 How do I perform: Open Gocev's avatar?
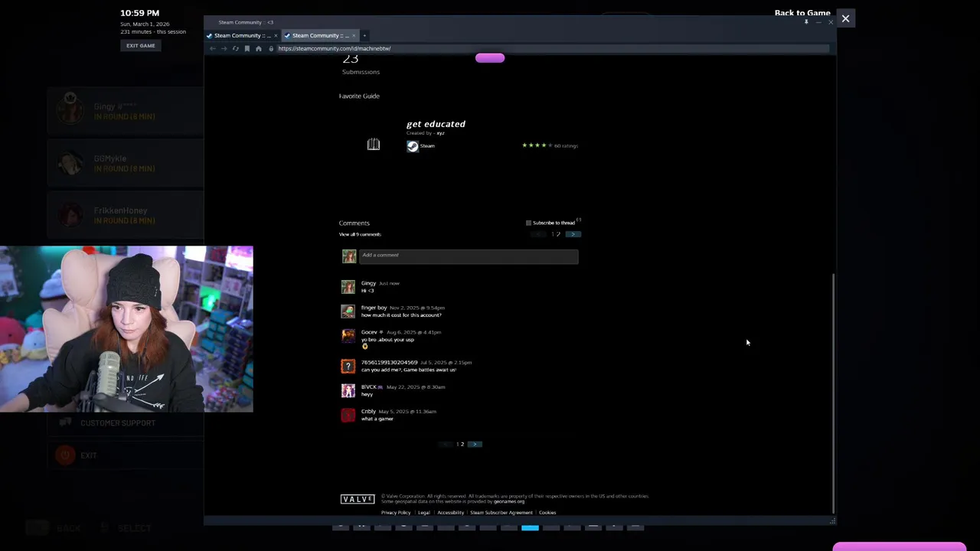[348, 336]
